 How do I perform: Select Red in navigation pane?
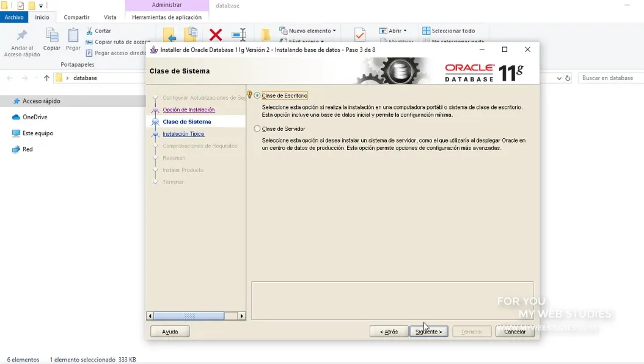click(27, 149)
